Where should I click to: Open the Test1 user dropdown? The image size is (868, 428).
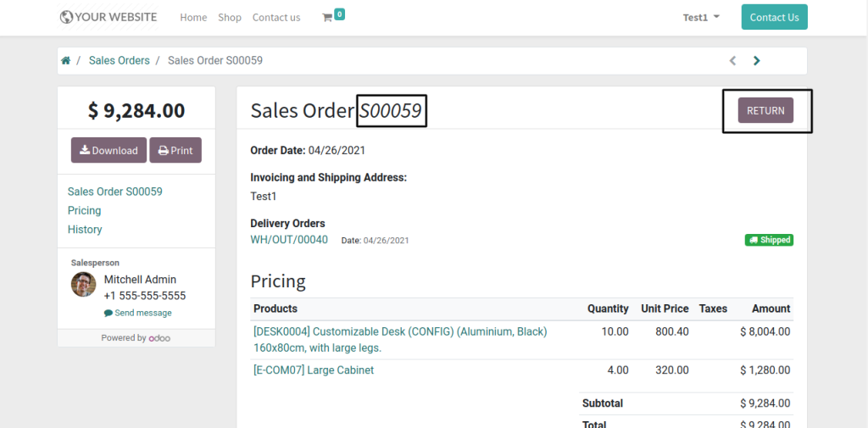tap(701, 17)
